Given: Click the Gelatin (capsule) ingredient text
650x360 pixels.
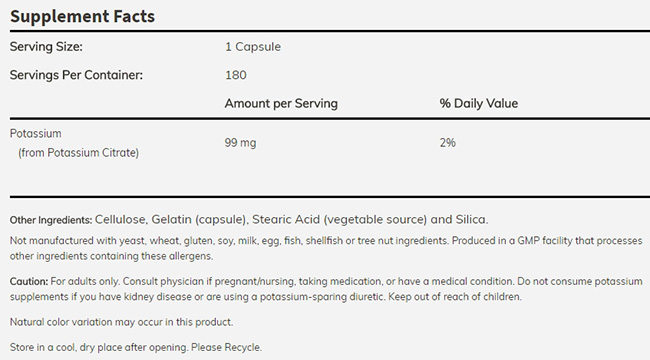Looking at the screenshot, I should click(200, 219).
